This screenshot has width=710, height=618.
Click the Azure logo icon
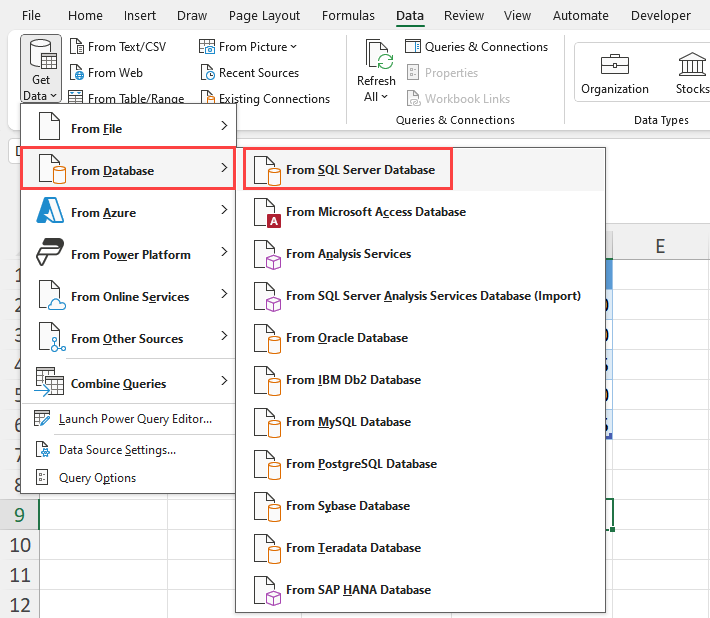point(50,210)
